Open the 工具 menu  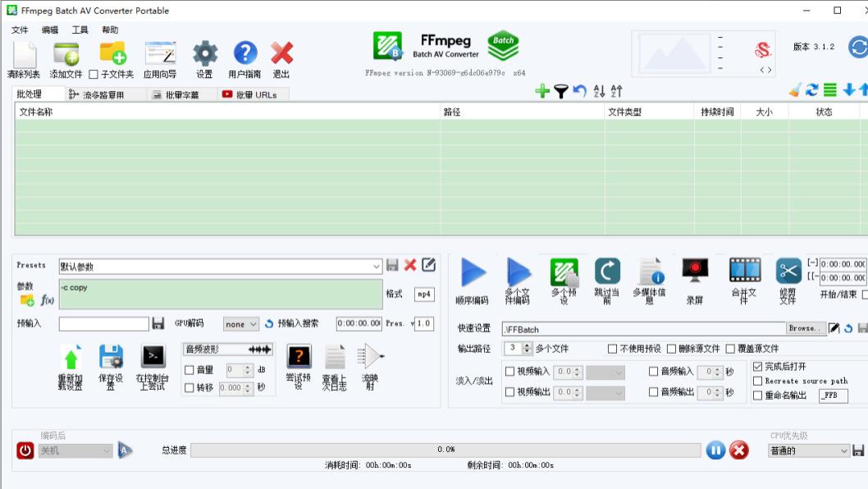80,30
